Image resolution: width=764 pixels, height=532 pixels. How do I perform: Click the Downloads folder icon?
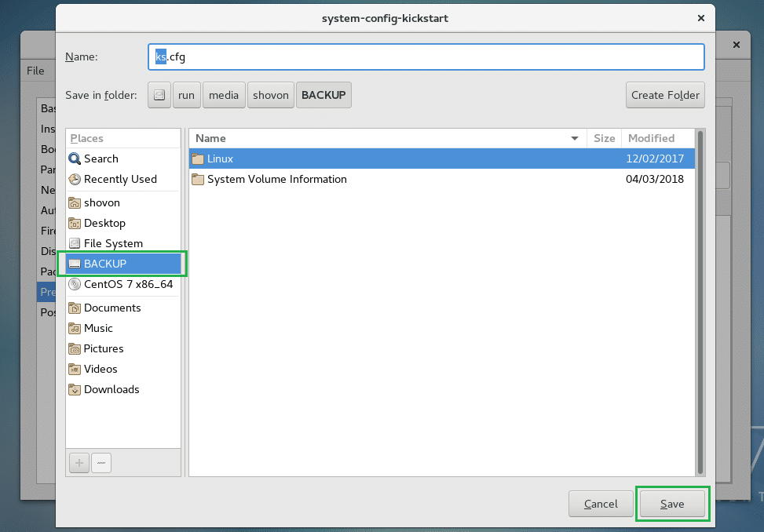75,389
